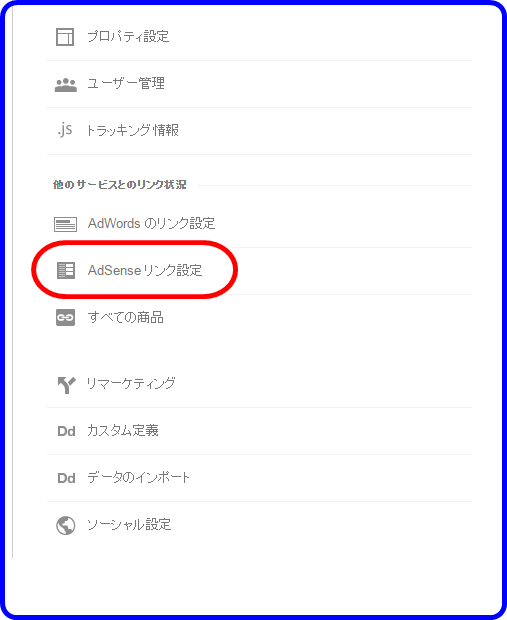Click the globe icon for ソーシャル設定
Image resolution: width=507 pixels, height=620 pixels.
[x=66, y=525]
